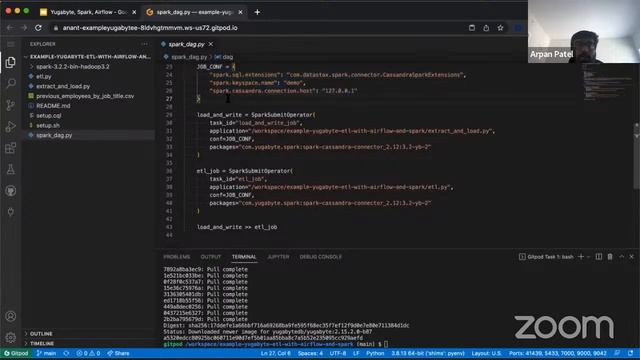Switch to the OUTPUT panel tab
The width and height of the screenshot is (640, 360).
[211, 257]
